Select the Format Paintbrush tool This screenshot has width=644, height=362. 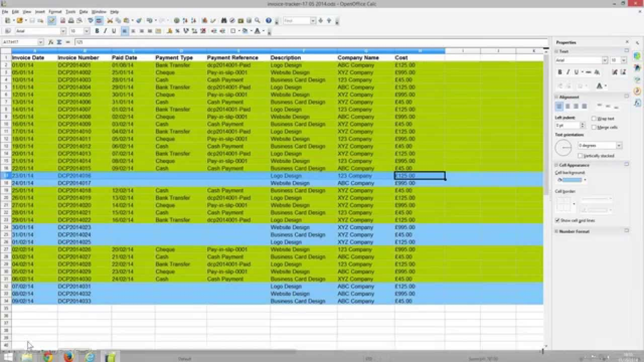[x=138, y=21]
